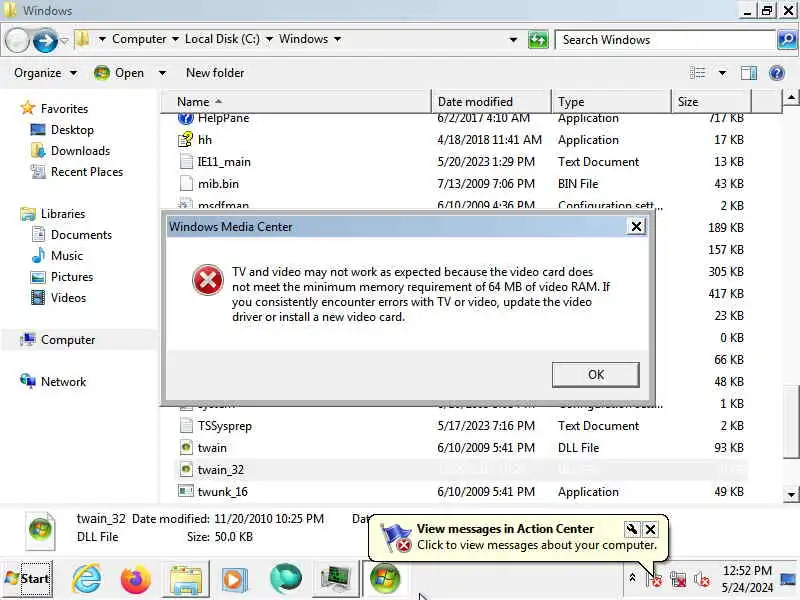The image size is (800, 600).
Task: Focus the Search Windows input field
Action: [x=665, y=40]
